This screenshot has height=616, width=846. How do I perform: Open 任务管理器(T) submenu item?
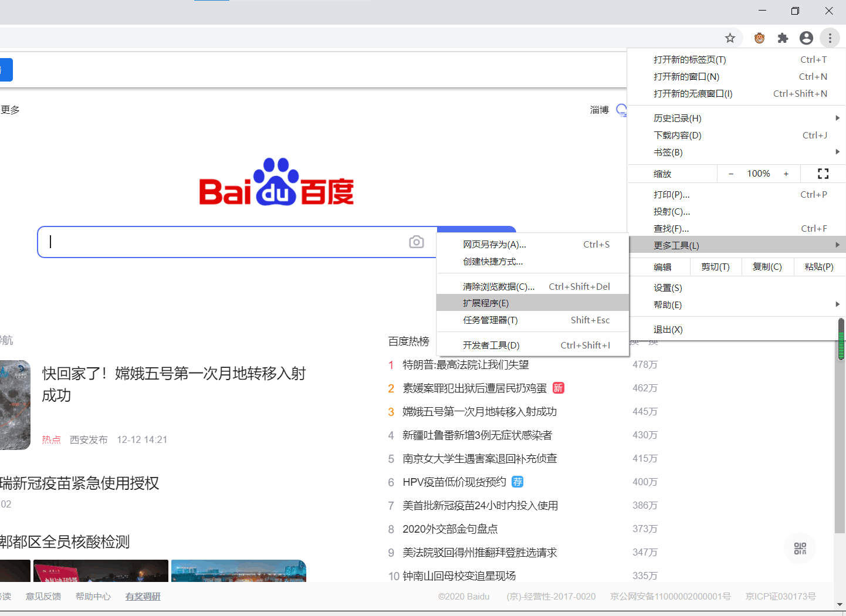click(533, 320)
